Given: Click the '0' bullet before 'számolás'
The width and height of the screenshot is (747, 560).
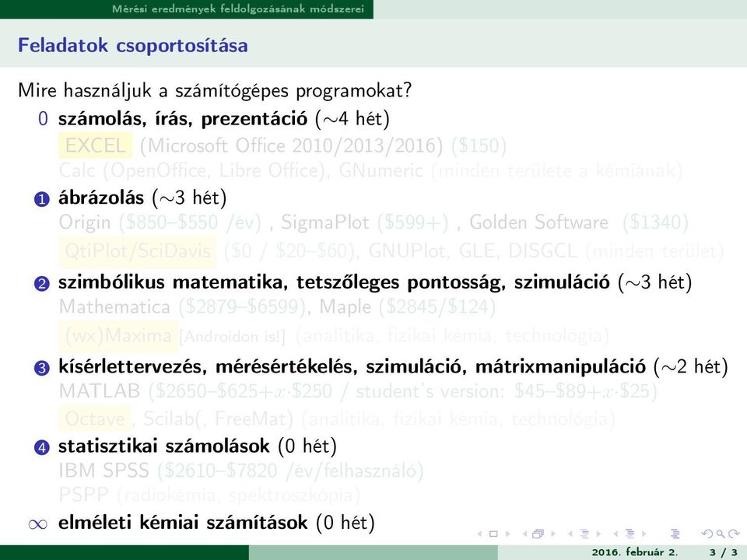Looking at the screenshot, I should [43, 118].
